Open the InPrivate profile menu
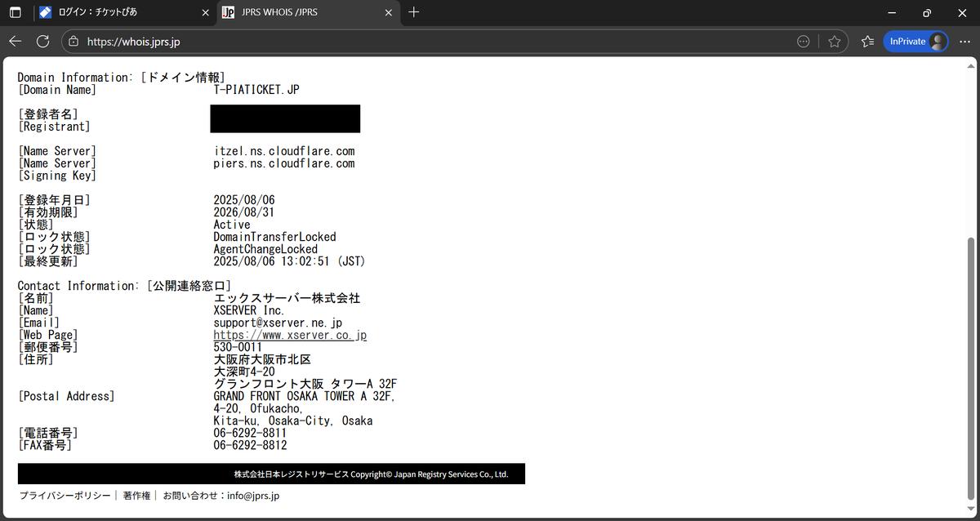980x521 pixels. pos(915,41)
